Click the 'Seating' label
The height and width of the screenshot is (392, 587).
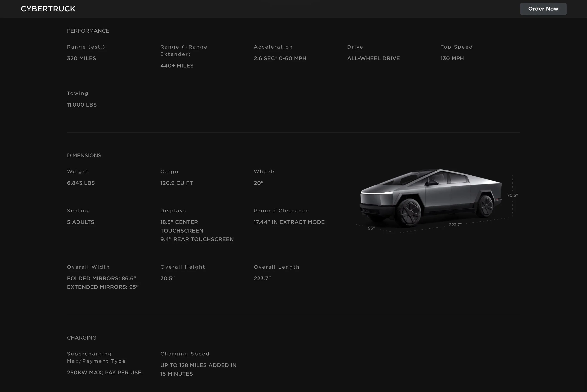[x=78, y=211]
